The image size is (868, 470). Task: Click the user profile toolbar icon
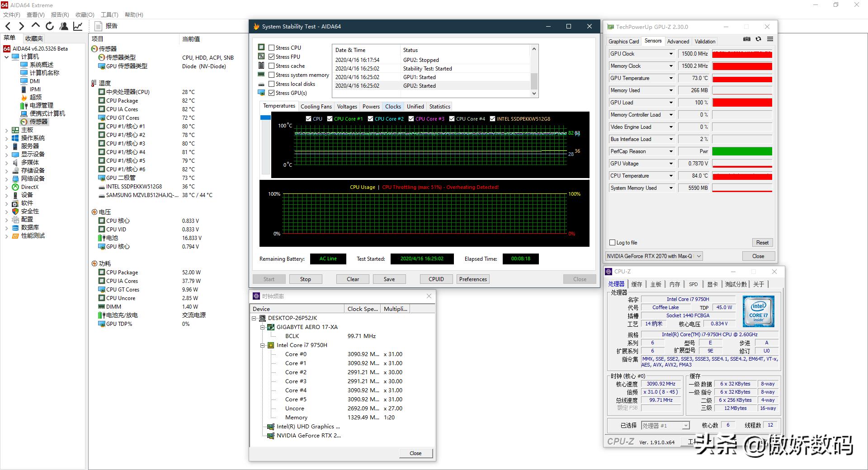[64, 26]
